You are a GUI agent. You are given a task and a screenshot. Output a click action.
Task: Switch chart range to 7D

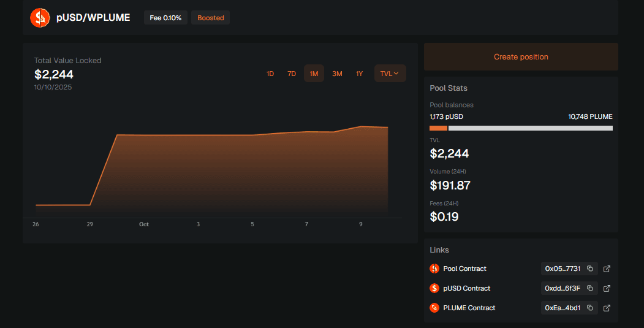(x=292, y=74)
